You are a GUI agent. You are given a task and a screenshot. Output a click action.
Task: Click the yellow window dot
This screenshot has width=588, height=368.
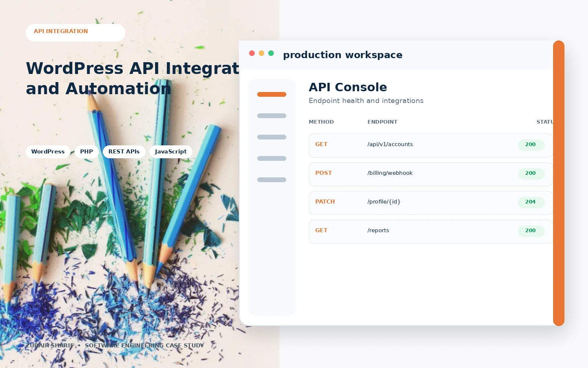261,53
